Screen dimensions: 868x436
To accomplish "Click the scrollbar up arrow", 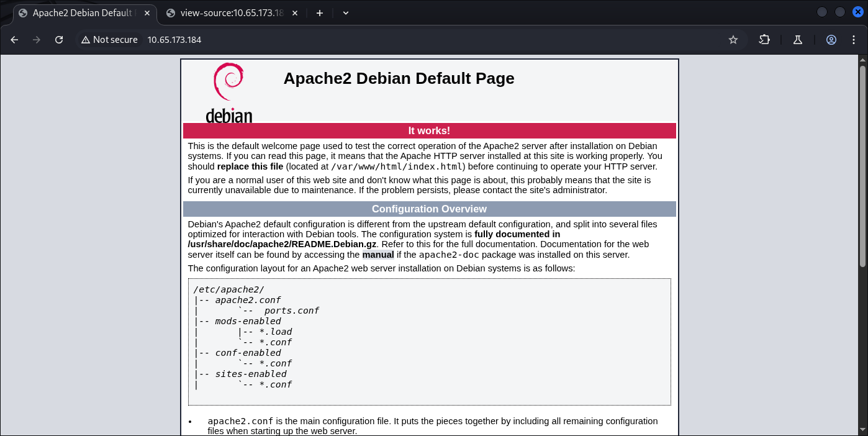I will (x=862, y=60).
